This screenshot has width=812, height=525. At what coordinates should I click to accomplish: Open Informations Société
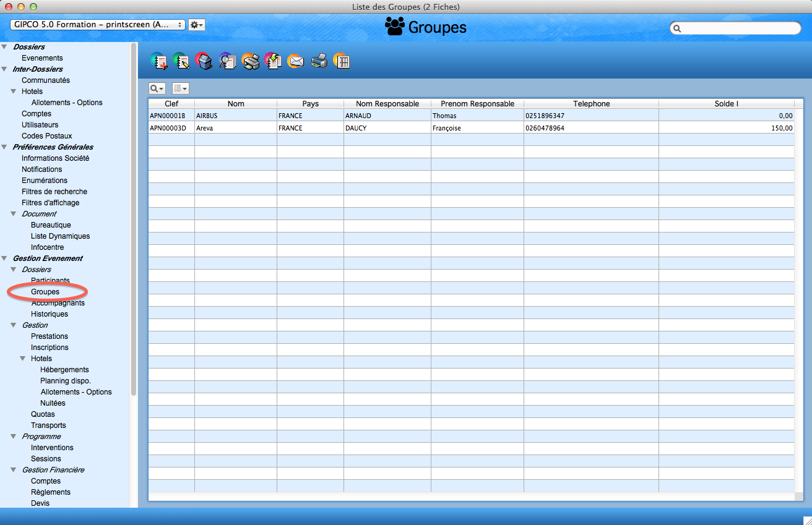point(55,158)
